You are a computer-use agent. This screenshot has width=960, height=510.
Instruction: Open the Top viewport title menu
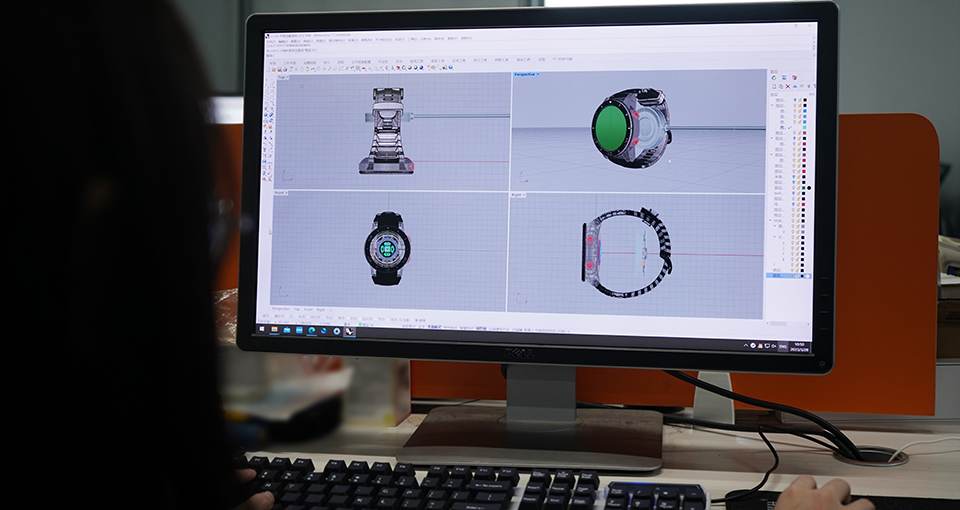click(283, 77)
